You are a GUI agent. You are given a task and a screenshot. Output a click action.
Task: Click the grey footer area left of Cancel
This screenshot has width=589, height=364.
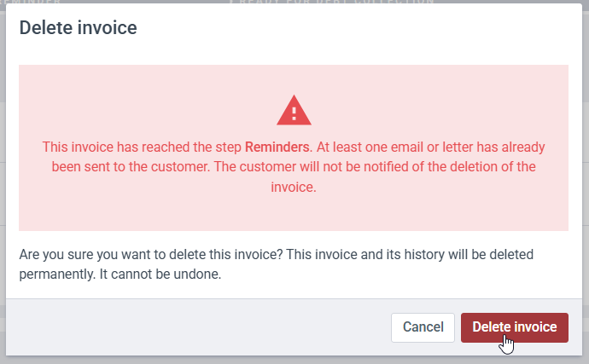tap(196, 327)
